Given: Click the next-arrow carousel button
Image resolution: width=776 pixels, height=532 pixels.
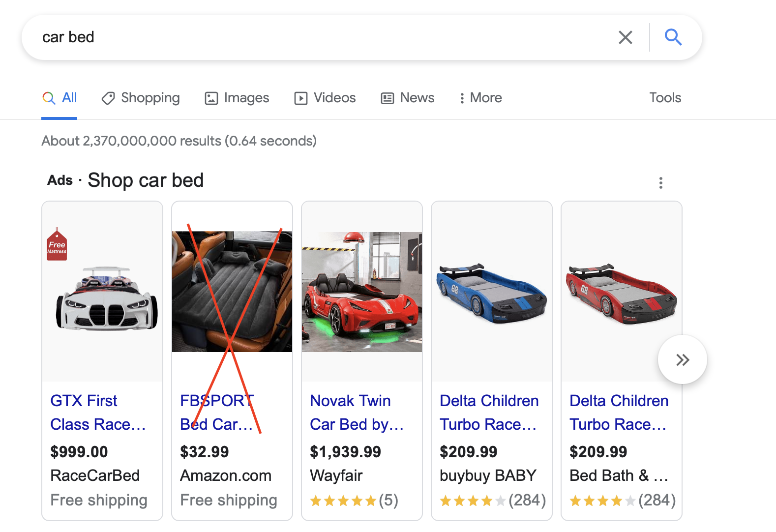Looking at the screenshot, I should click(682, 360).
